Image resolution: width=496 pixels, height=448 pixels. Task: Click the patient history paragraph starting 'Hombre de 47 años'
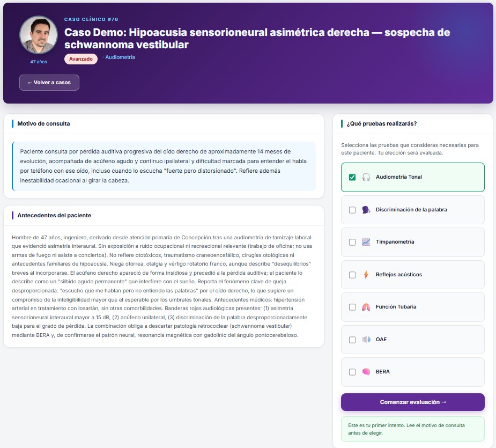point(161,286)
